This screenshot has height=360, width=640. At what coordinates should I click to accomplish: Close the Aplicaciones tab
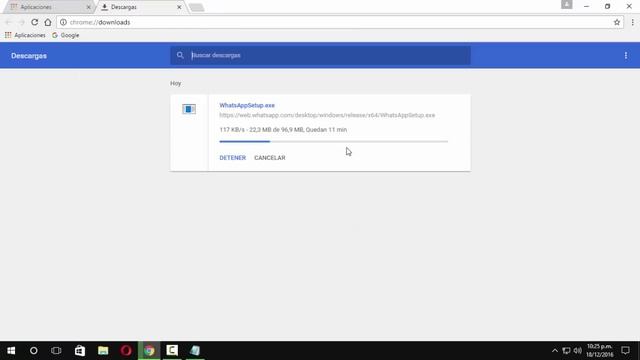pos(89,7)
